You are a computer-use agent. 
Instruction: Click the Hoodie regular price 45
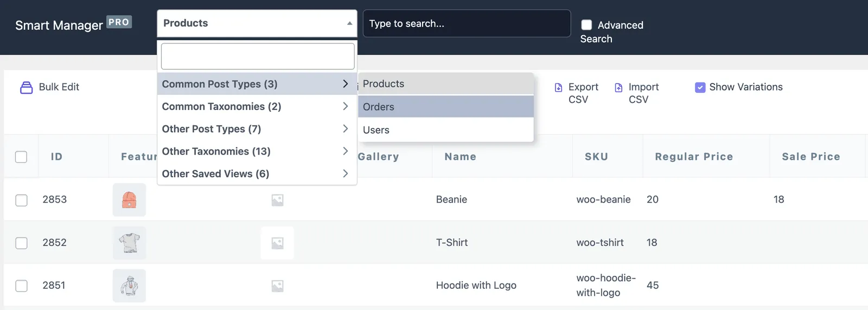point(653,285)
